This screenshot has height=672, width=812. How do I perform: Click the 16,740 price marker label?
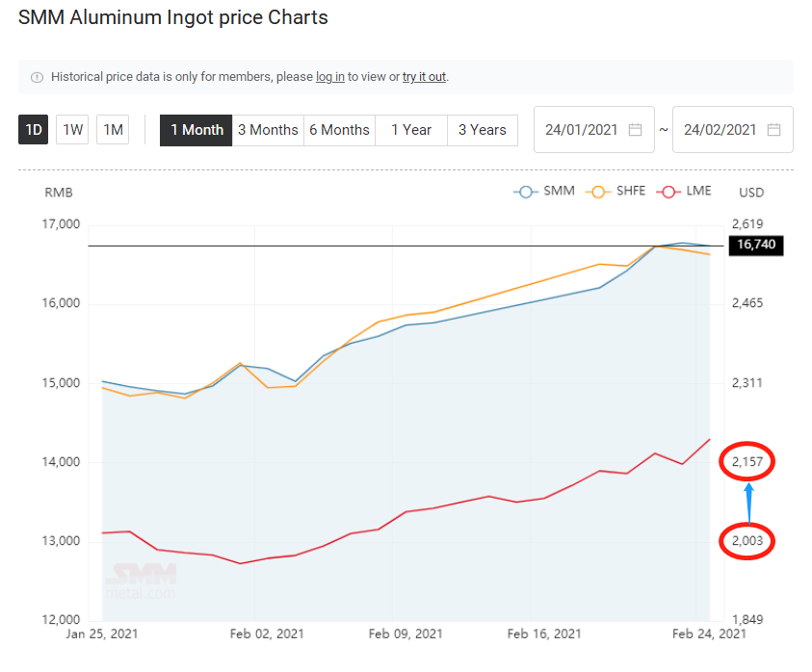click(756, 245)
